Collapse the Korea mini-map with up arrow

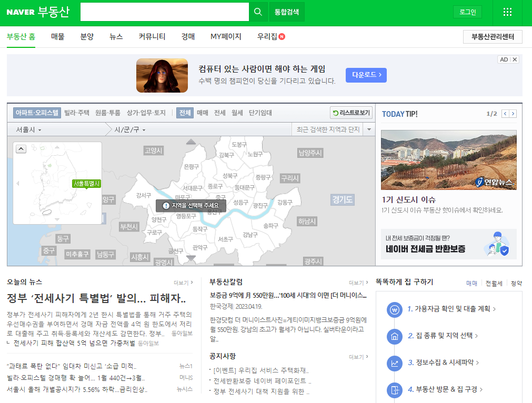tap(21, 149)
